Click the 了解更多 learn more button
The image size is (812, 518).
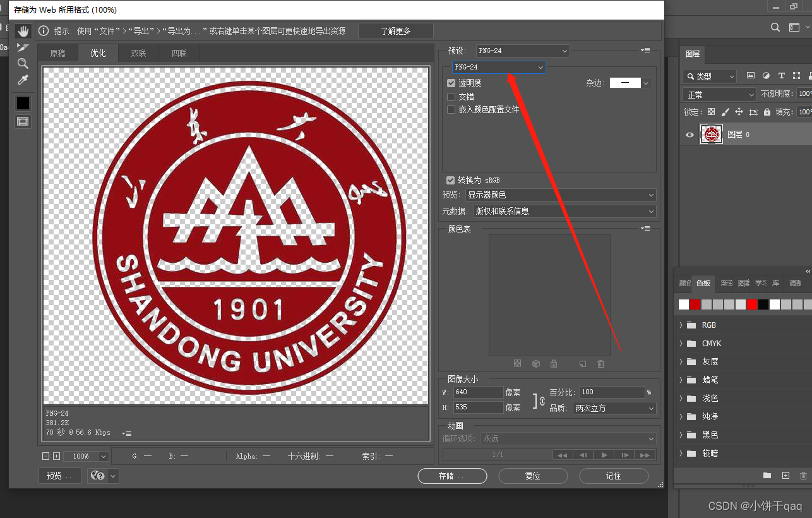(x=396, y=31)
